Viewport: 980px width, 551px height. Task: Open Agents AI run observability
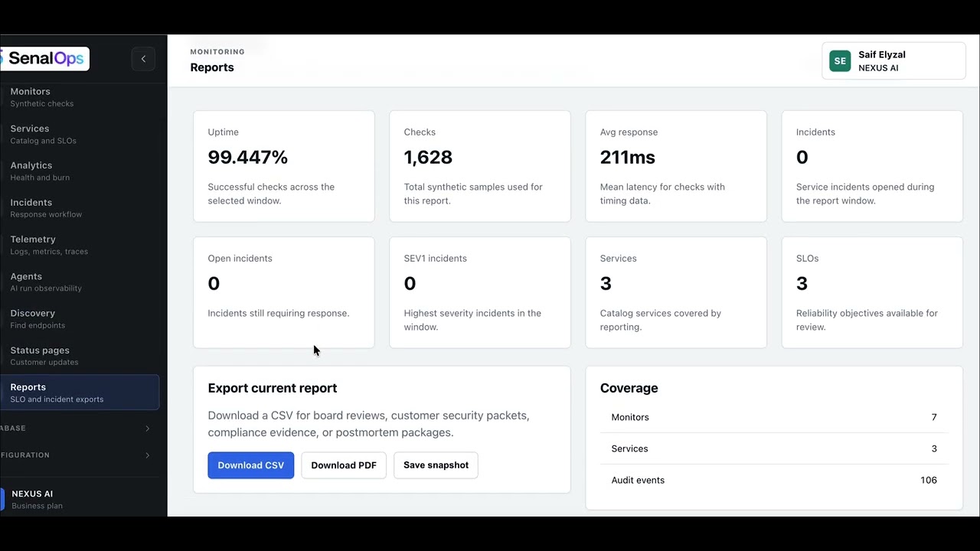pos(80,282)
